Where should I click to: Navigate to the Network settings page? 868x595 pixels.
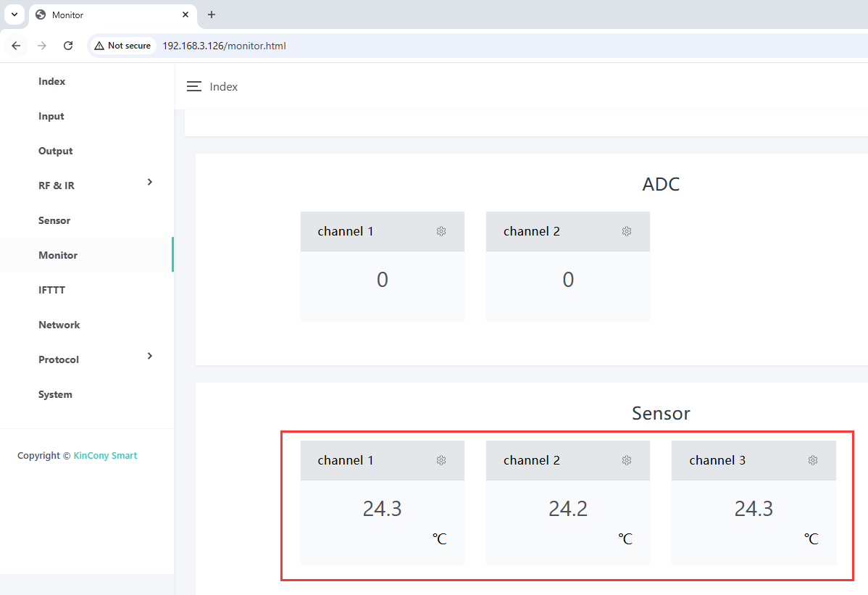coord(59,325)
